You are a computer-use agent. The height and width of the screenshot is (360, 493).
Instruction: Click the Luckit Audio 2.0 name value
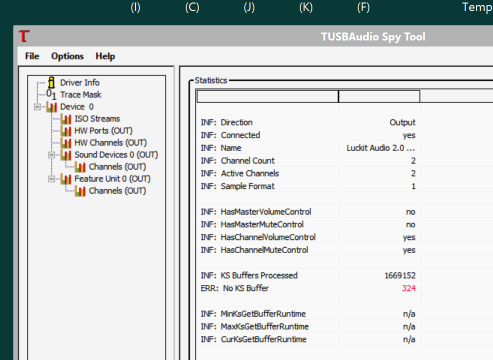[381, 148]
